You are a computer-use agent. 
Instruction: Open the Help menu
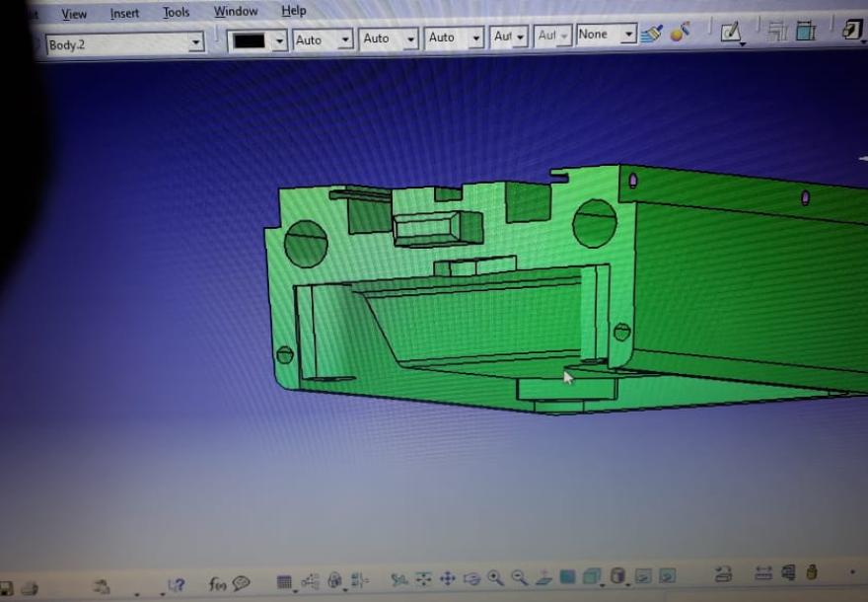pos(293,11)
